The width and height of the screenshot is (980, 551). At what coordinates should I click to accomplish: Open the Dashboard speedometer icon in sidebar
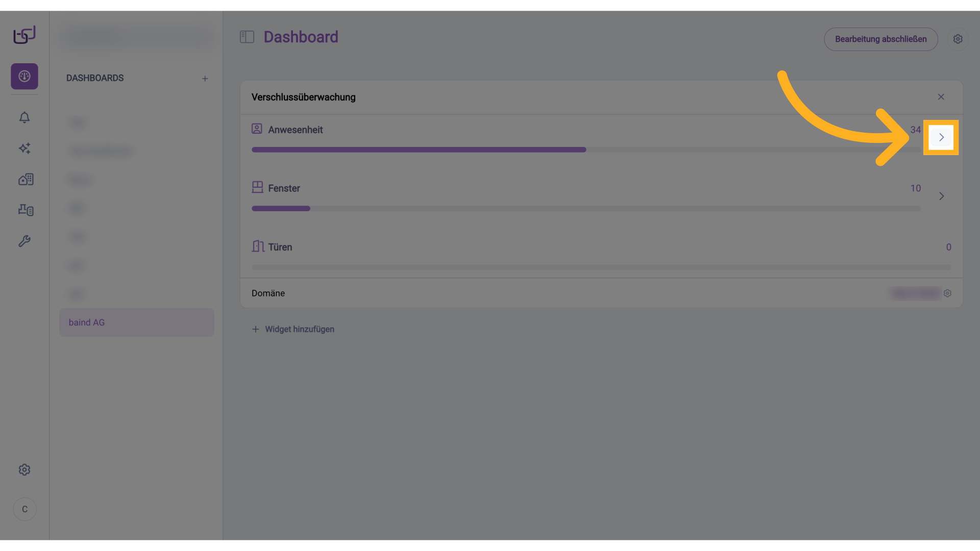[x=24, y=76]
